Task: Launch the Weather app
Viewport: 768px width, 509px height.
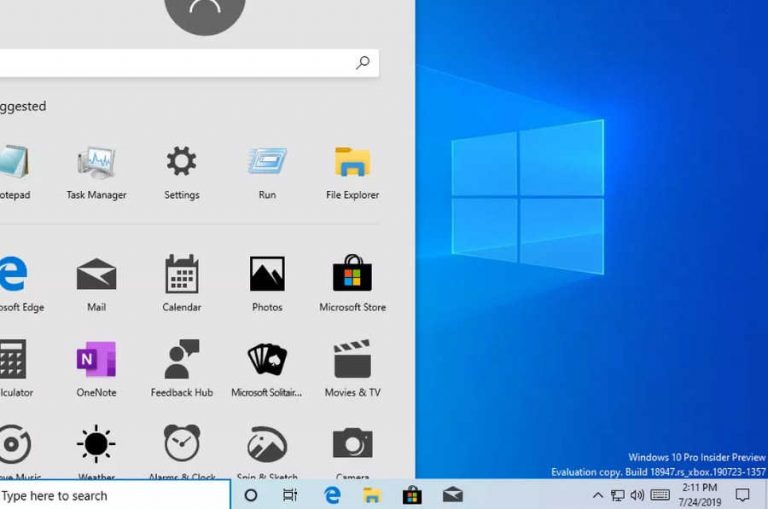Action: click(x=96, y=451)
